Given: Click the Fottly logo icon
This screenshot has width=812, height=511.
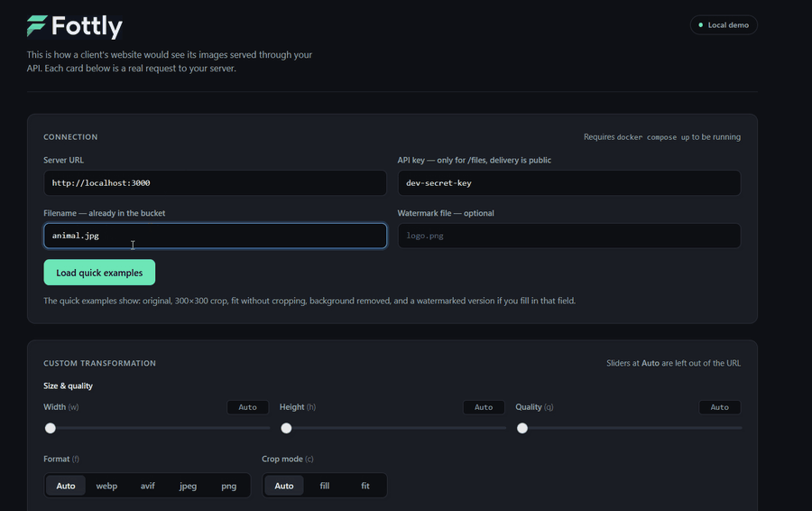Looking at the screenshot, I should [37, 26].
